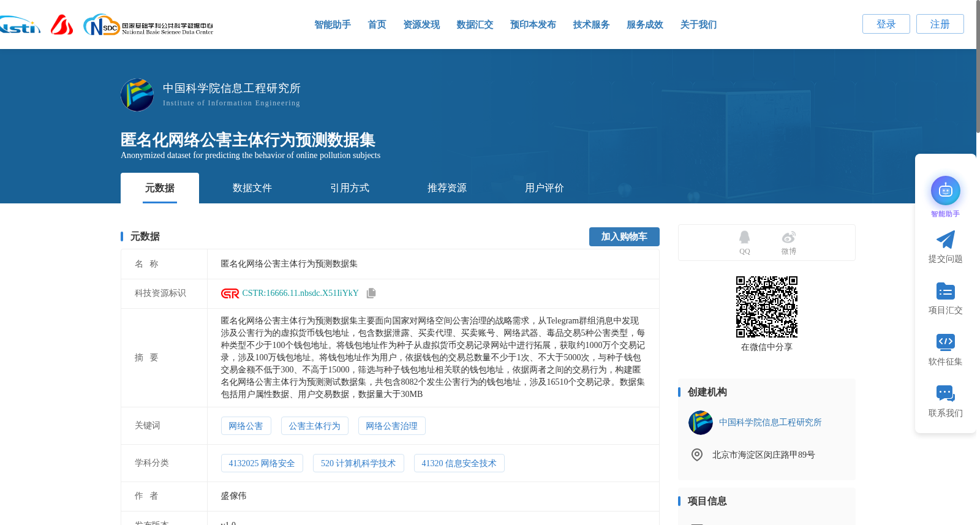Click the Institute of Information Engineering header logo

click(137, 94)
